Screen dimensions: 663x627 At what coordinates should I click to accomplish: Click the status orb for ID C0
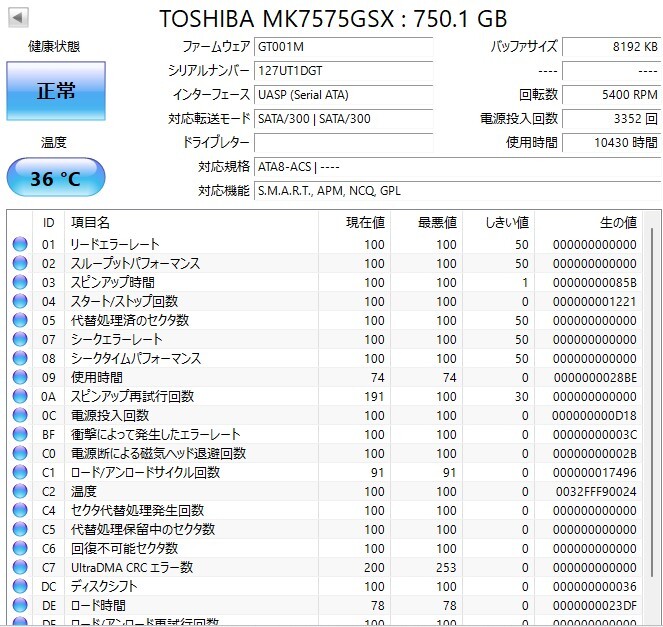tap(20, 454)
